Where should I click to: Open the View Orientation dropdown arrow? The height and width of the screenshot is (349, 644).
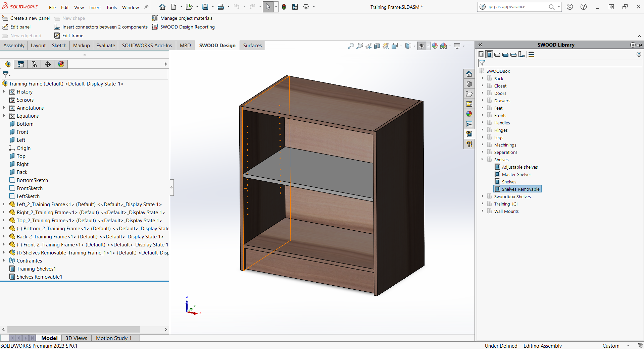(401, 46)
